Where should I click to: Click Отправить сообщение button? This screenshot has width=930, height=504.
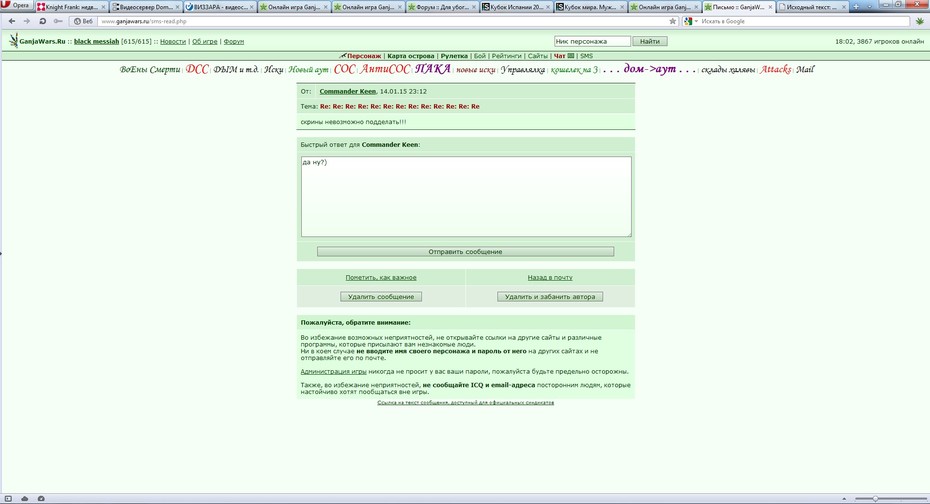point(465,251)
